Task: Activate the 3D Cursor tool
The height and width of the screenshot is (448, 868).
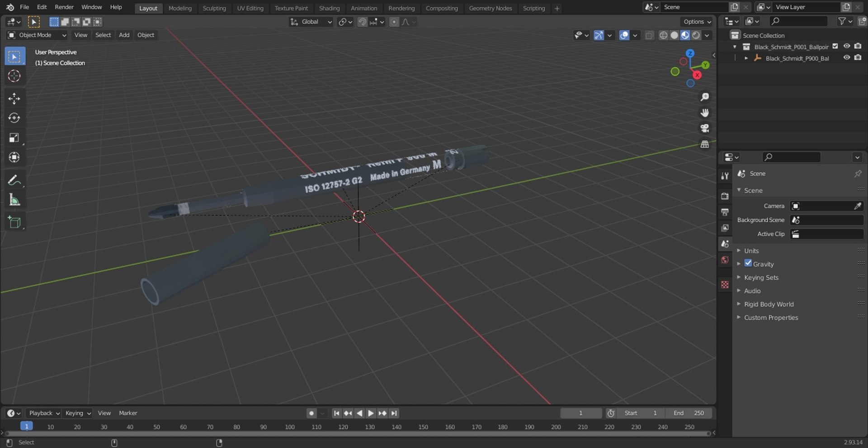Action: coord(14,76)
